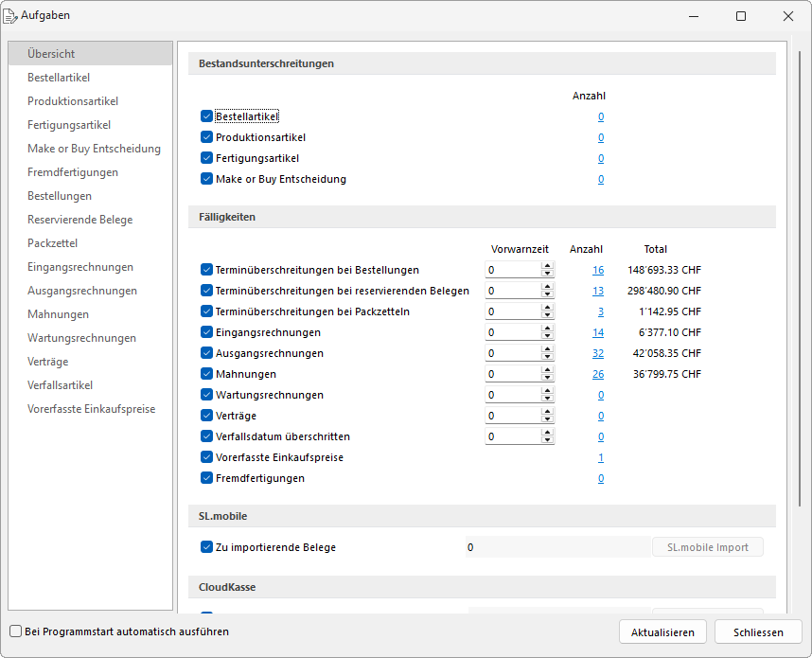
Task: Switch to Ausgangsrechnungen in the sidebar
Action: tap(82, 291)
